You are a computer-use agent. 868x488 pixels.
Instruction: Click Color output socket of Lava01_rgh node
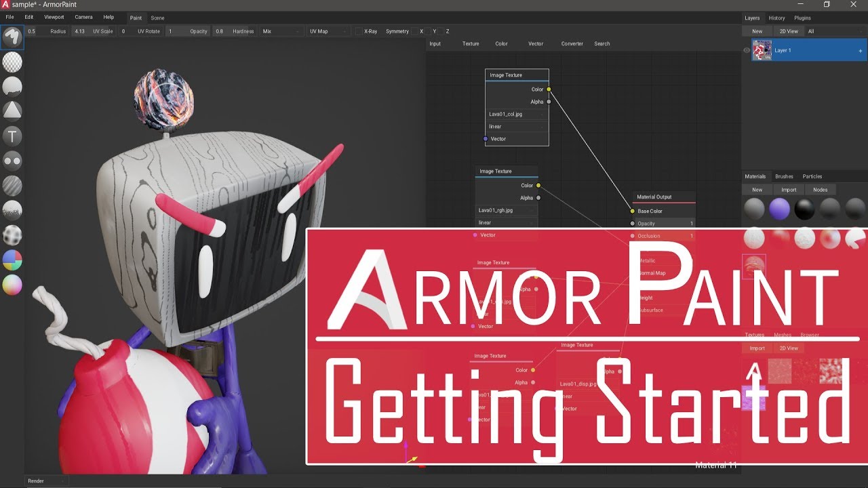tap(538, 185)
